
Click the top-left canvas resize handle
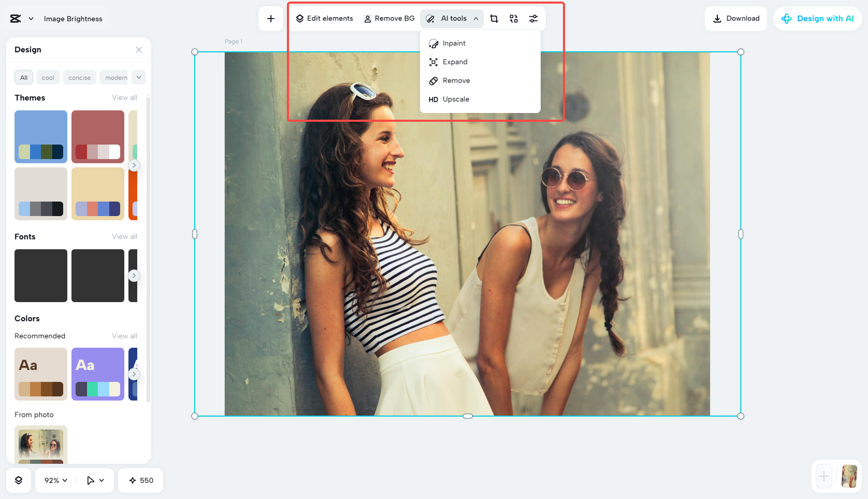pyautogui.click(x=195, y=52)
